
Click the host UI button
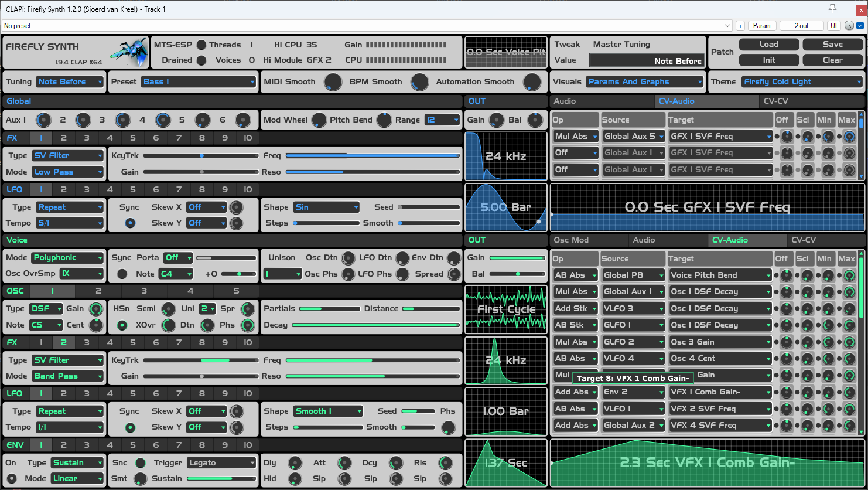(833, 26)
